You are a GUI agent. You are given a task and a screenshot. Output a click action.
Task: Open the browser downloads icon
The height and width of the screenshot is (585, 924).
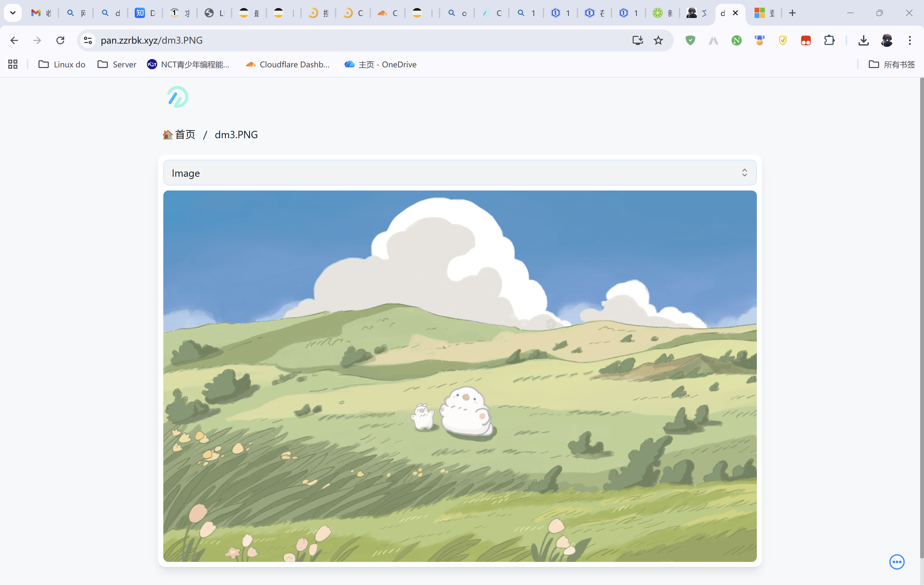(x=863, y=40)
